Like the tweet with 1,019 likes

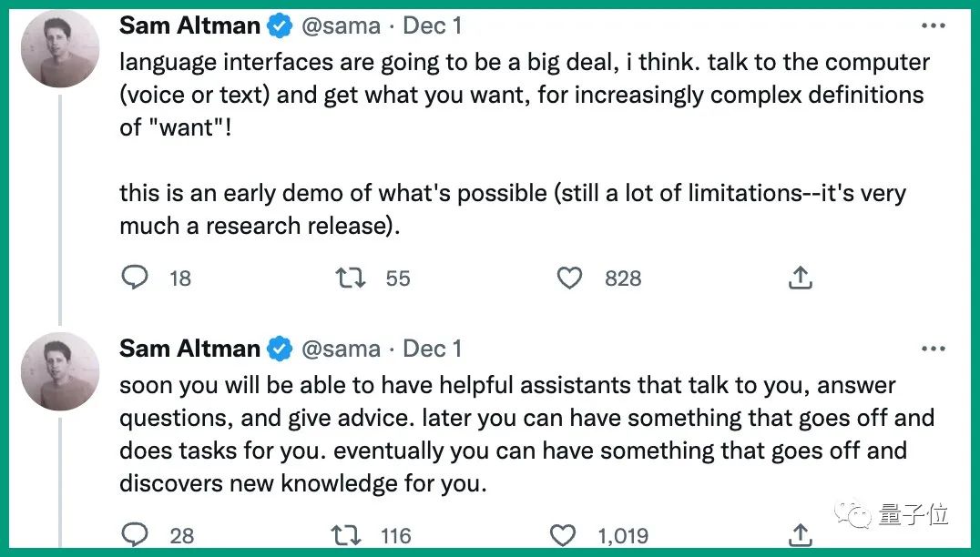pos(565,534)
